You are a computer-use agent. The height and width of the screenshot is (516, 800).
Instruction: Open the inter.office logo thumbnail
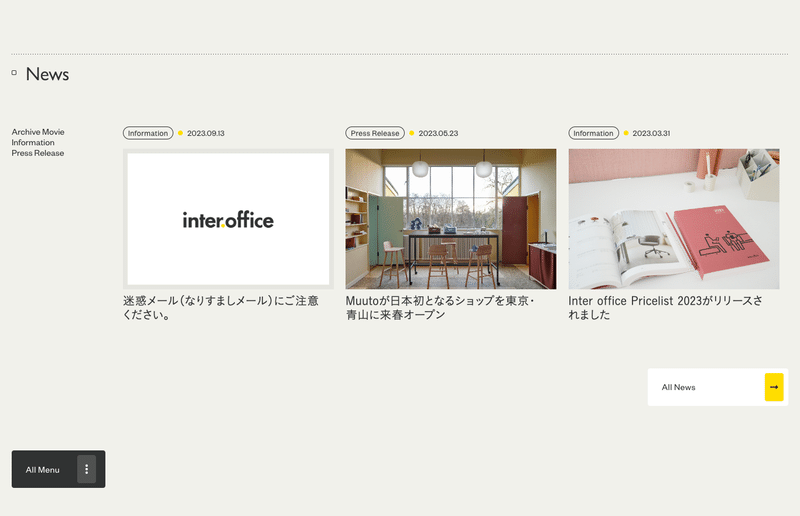click(x=228, y=219)
